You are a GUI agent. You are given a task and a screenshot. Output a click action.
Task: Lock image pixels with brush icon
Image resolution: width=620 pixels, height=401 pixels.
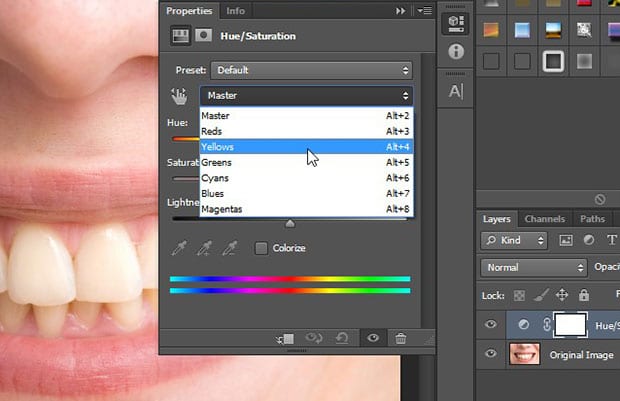tap(541, 295)
